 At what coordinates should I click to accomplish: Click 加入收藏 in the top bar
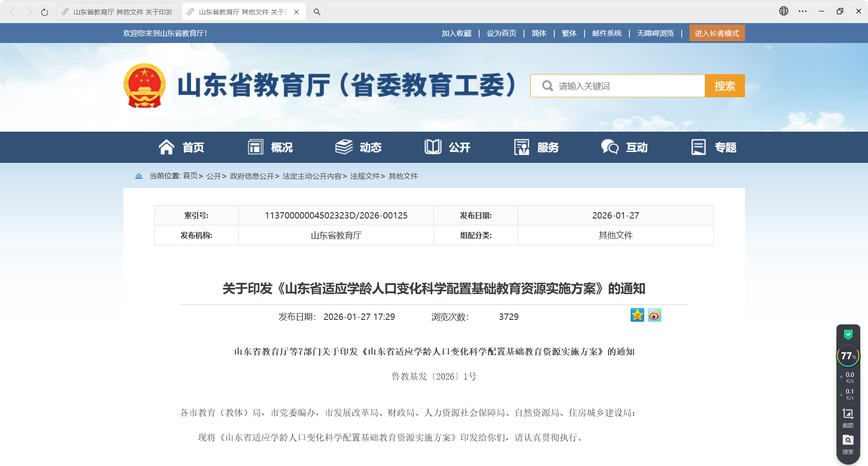point(457,33)
